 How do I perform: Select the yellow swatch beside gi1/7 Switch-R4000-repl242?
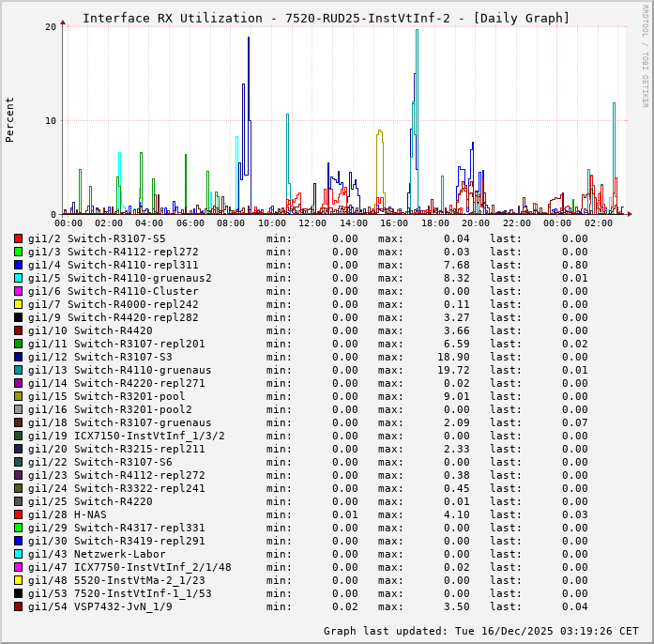point(18,304)
